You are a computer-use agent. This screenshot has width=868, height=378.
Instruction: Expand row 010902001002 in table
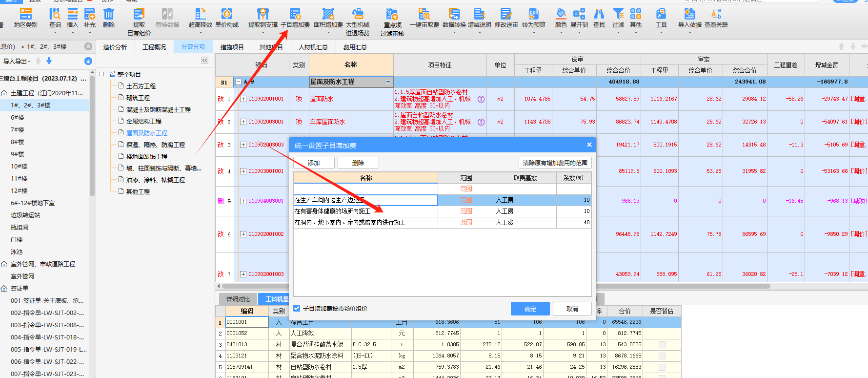(243, 234)
